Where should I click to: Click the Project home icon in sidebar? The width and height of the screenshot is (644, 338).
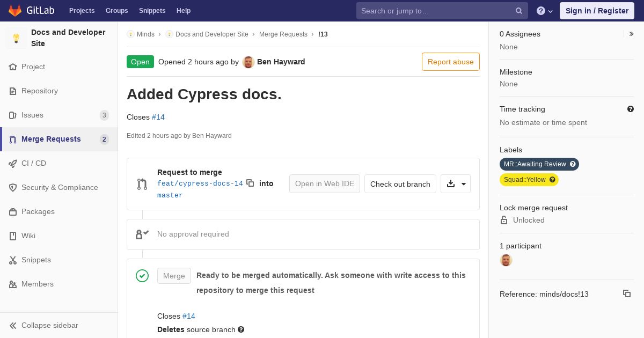pos(13,67)
